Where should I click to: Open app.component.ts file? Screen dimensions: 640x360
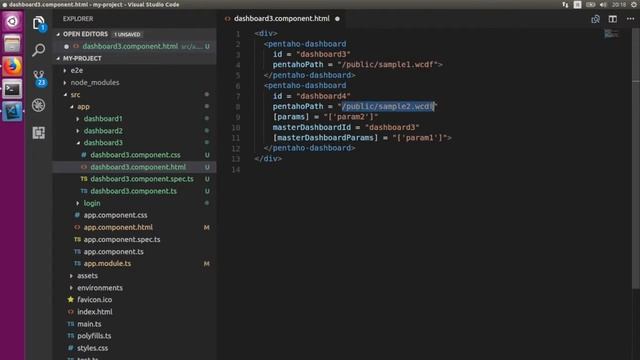click(x=113, y=251)
